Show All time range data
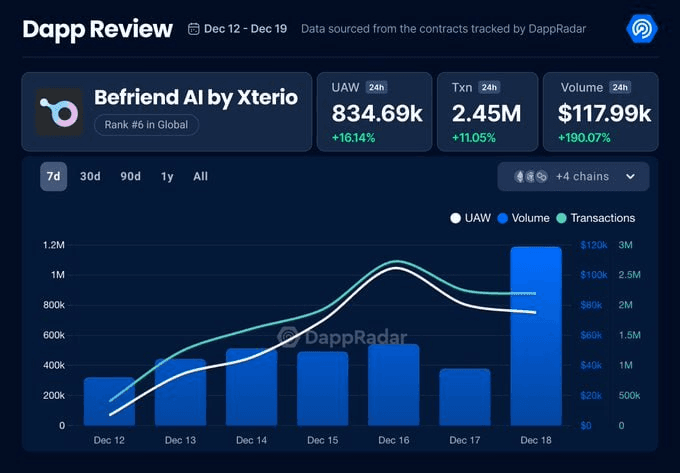 click(200, 177)
